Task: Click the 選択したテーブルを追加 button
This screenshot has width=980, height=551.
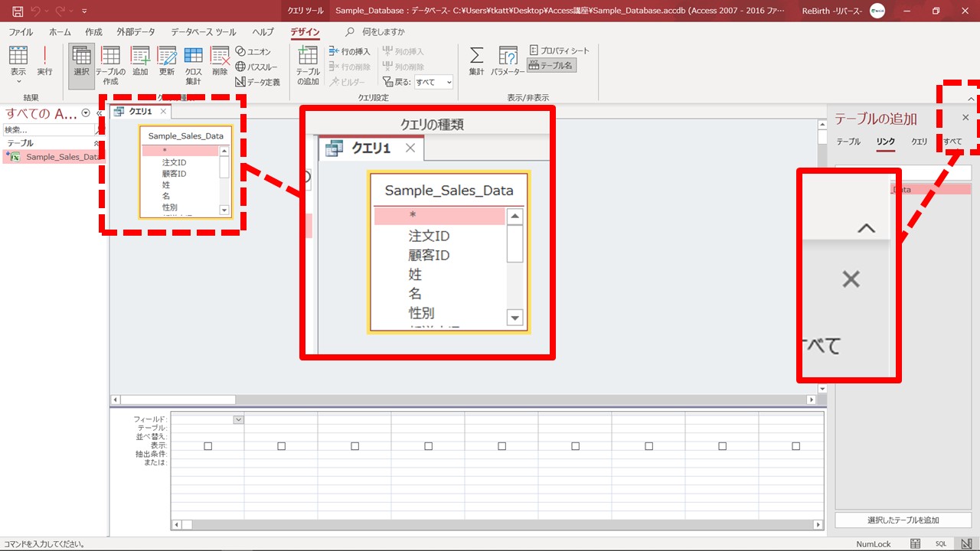Action: (903, 520)
